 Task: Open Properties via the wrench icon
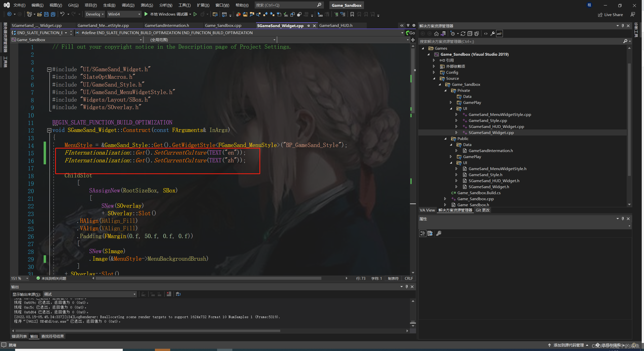coord(493,34)
